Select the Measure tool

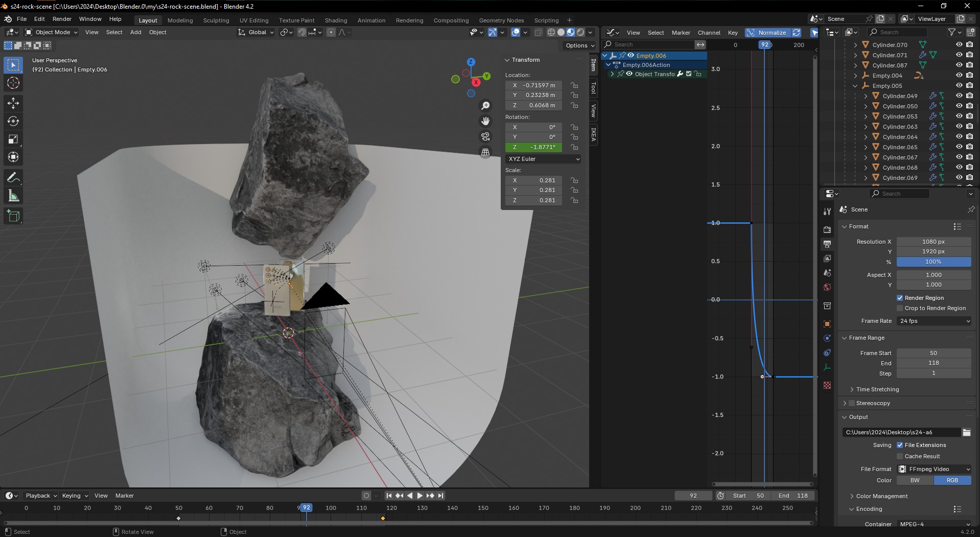pyautogui.click(x=13, y=196)
